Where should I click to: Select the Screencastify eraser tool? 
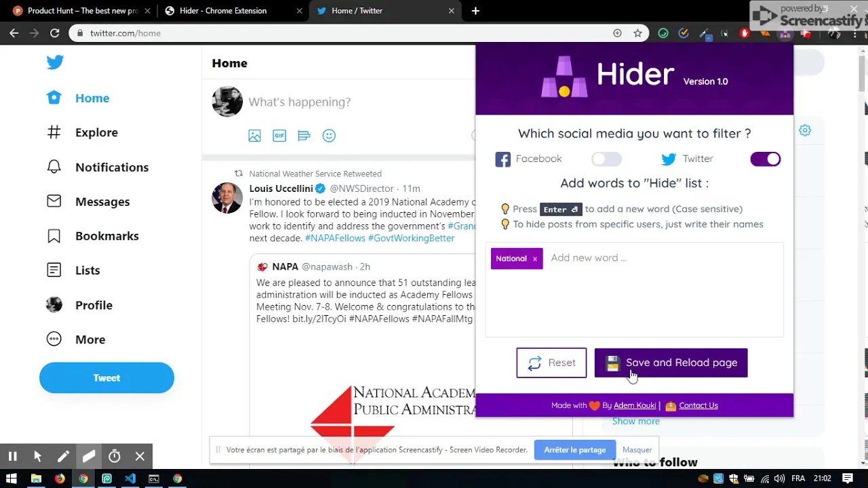89,457
